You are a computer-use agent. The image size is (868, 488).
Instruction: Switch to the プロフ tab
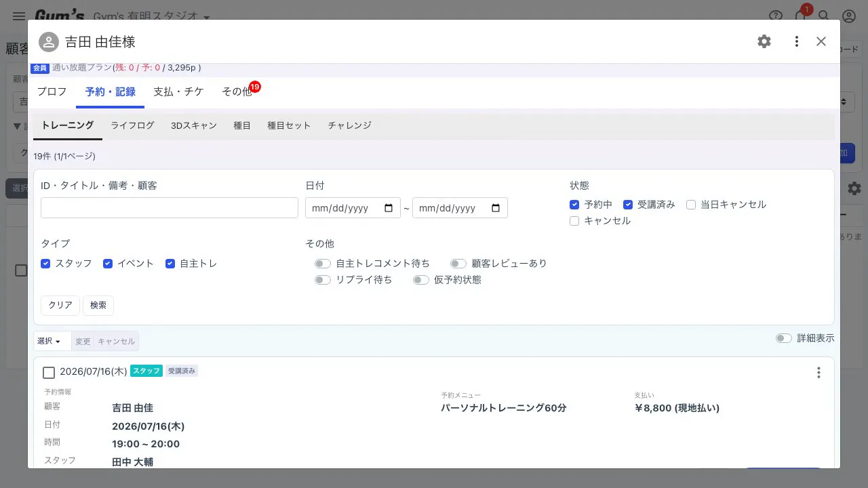point(52,91)
